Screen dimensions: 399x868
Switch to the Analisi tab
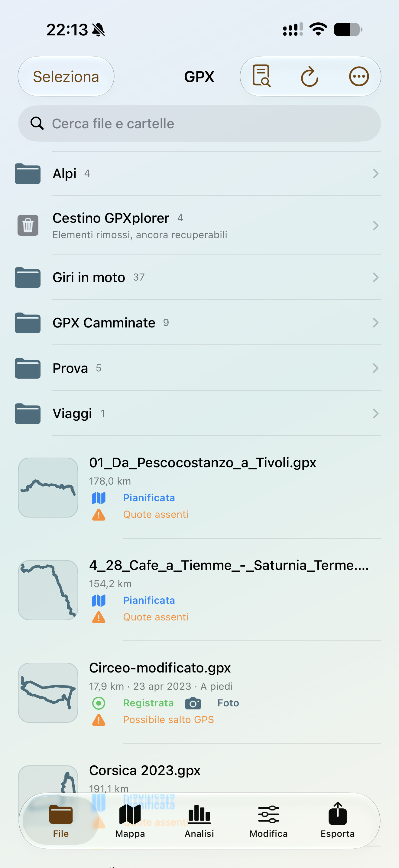tap(199, 821)
